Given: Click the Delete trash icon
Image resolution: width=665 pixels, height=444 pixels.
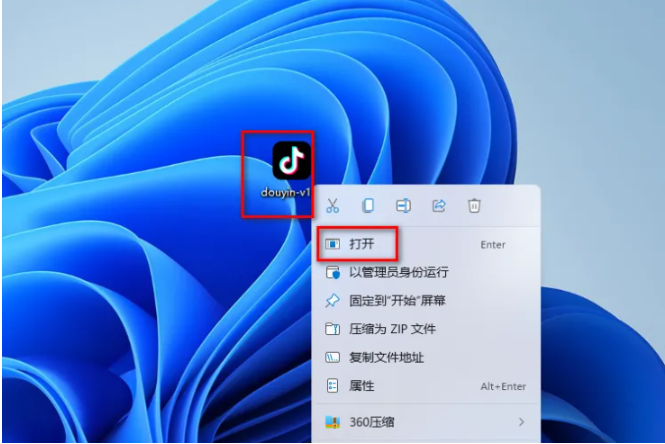Looking at the screenshot, I should coord(474,206).
